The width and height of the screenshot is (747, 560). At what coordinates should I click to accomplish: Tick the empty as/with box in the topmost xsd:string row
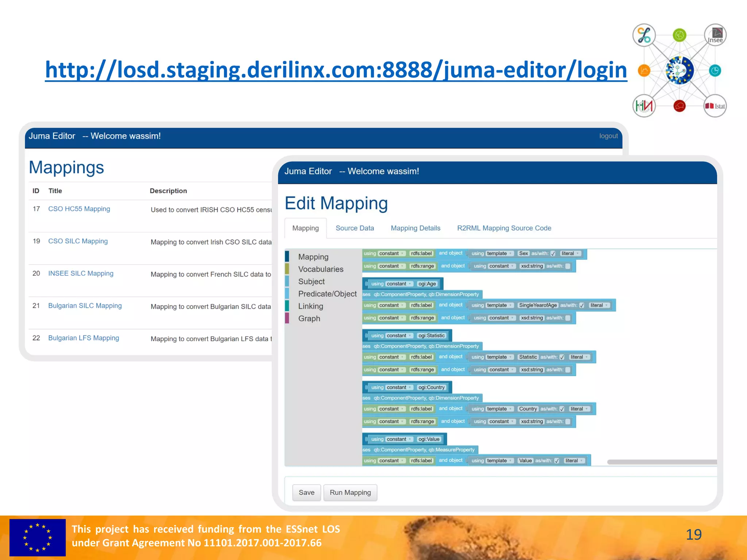click(568, 266)
